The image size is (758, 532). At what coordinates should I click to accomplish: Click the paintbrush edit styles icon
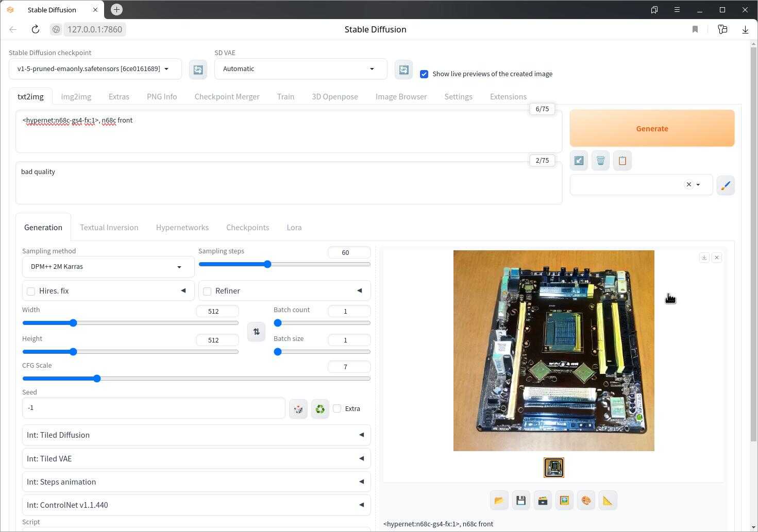click(726, 185)
